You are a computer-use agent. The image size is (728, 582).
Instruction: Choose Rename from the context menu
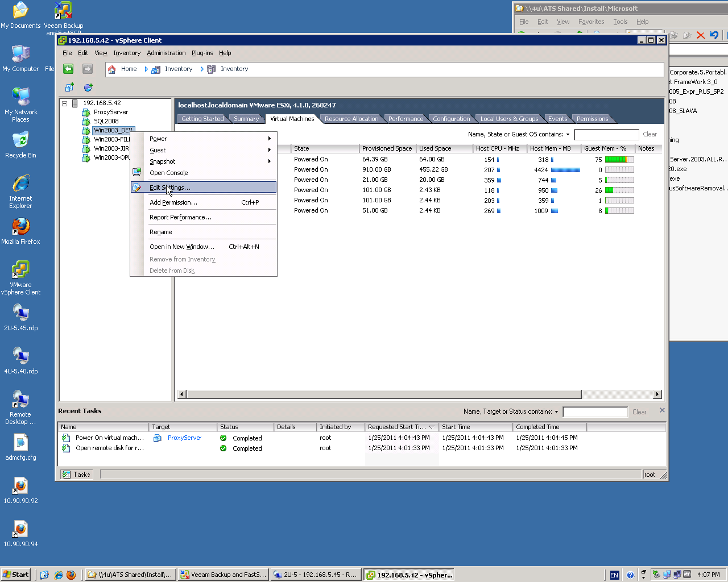tap(204, 232)
